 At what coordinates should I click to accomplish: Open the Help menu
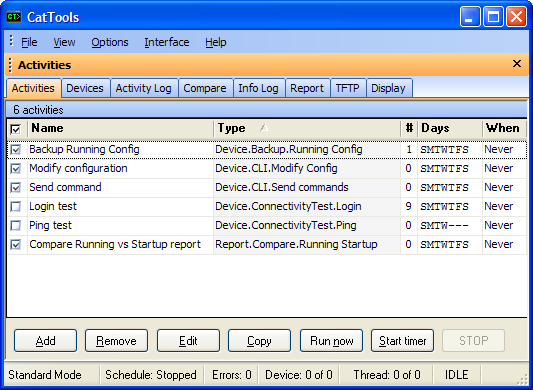(216, 42)
